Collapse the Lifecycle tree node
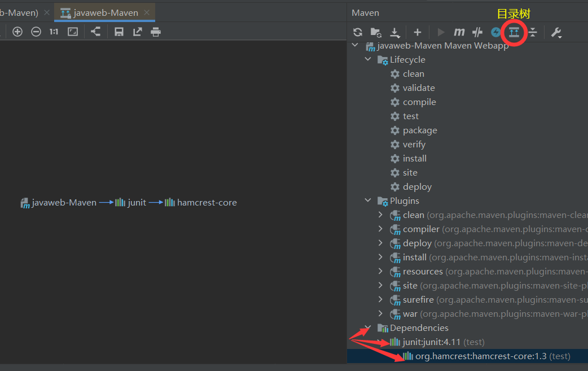This screenshot has width=588, height=371. click(x=368, y=60)
